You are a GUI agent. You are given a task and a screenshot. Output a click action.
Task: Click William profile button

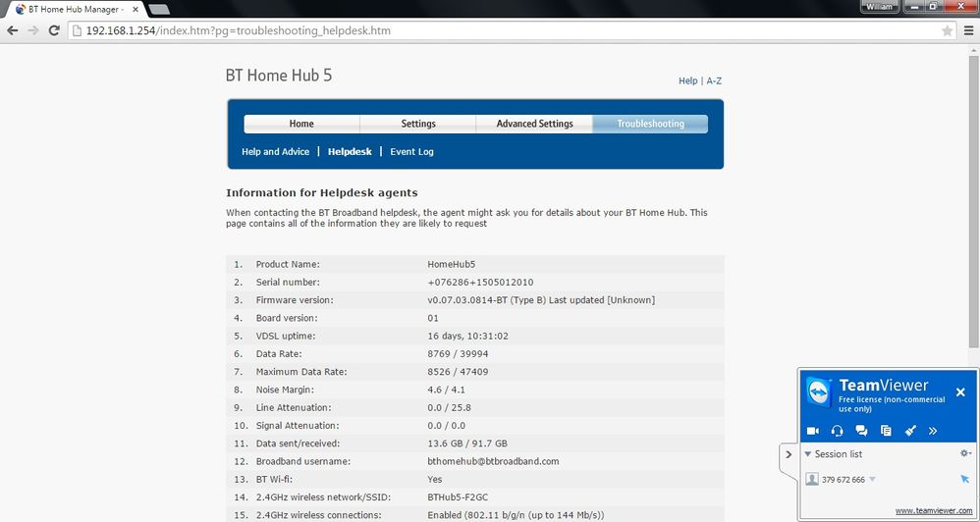(880, 7)
